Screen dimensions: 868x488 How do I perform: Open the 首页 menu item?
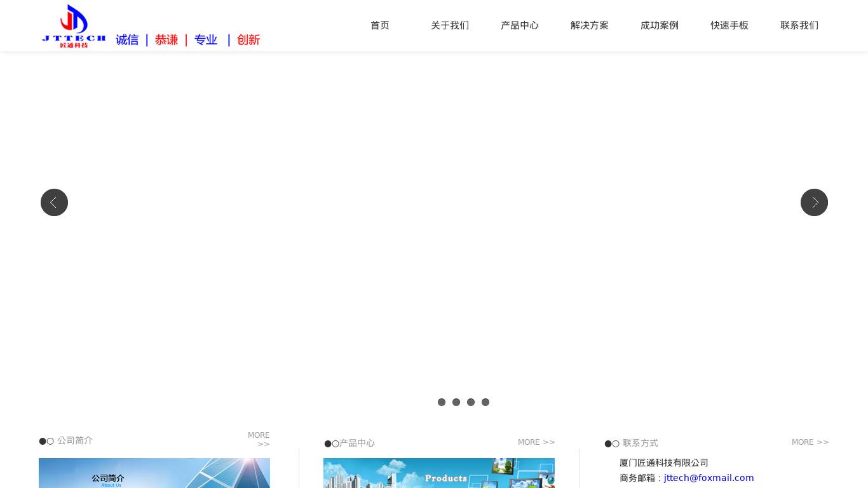pos(380,25)
